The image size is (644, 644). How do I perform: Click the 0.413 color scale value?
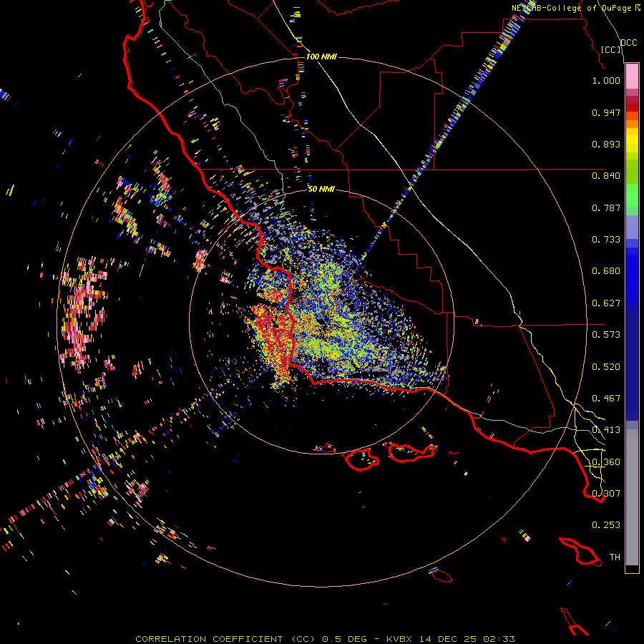[x=606, y=430]
